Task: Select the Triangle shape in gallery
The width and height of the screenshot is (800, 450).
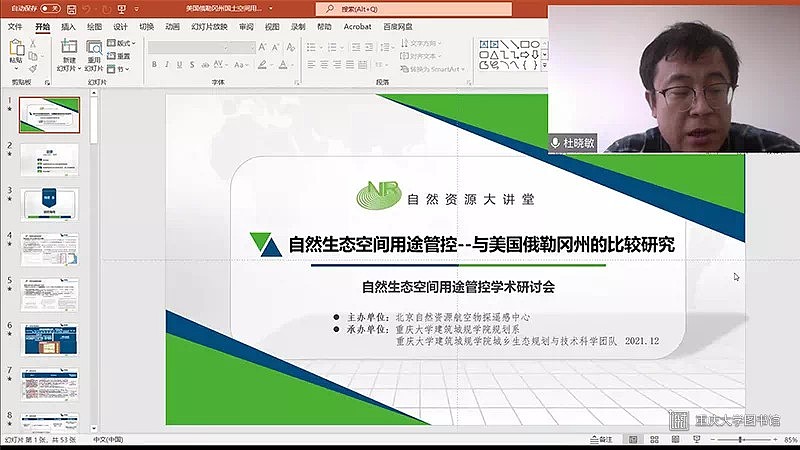Action: [x=494, y=55]
